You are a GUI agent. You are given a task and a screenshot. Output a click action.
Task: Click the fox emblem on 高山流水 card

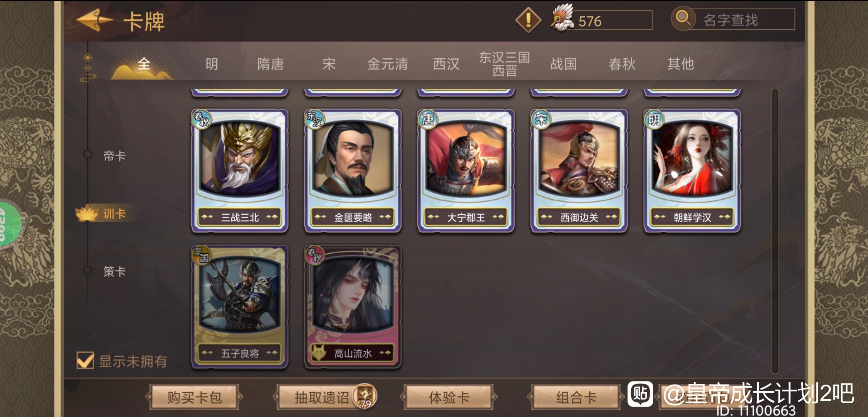coord(319,352)
